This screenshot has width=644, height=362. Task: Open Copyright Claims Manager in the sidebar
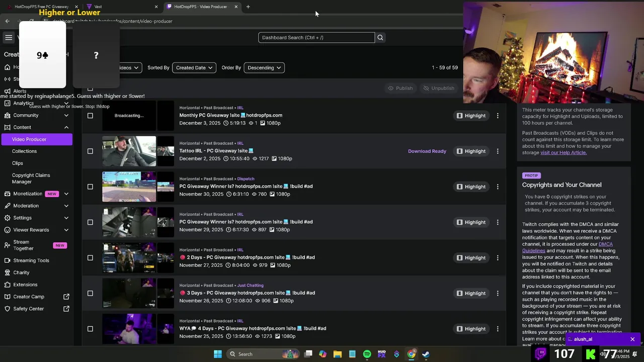pyautogui.click(x=31, y=178)
